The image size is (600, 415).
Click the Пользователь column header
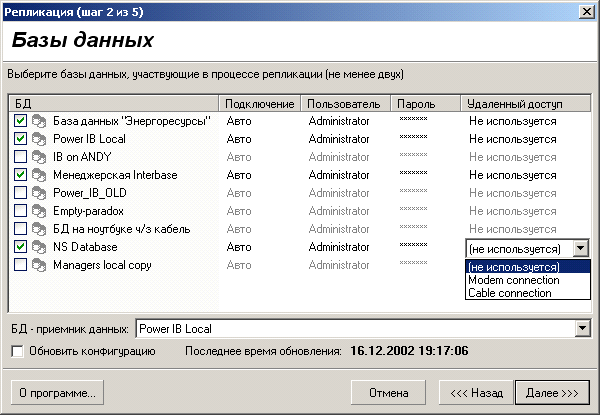coord(346,104)
